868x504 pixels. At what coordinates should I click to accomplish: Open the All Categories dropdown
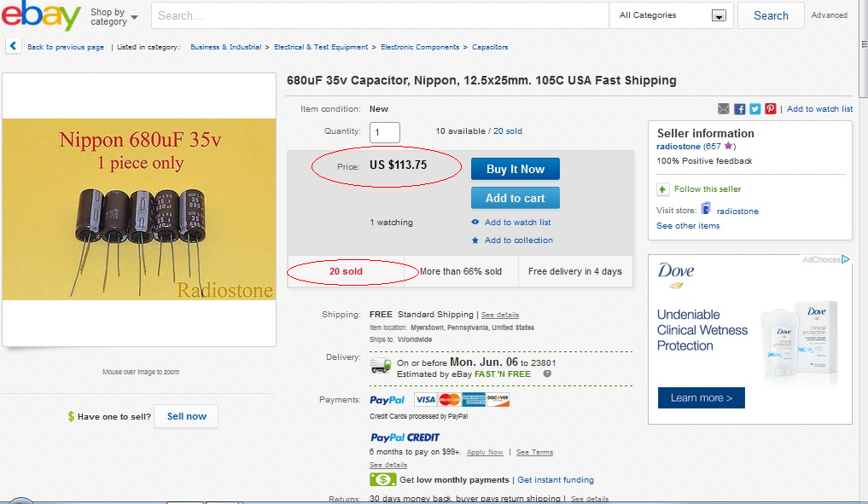coord(672,15)
